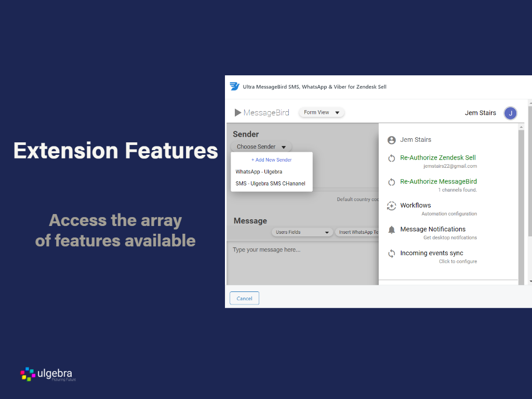The width and height of the screenshot is (532, 399).
Task: Click refresh icon next to Re-Authorize MessageBird
Action: click(392, 182)
